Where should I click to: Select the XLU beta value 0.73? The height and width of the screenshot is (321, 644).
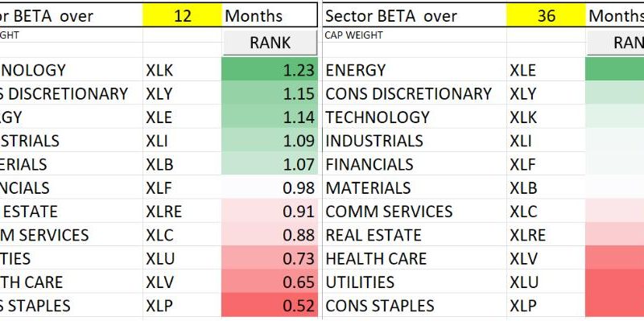(x=270, y=258)
